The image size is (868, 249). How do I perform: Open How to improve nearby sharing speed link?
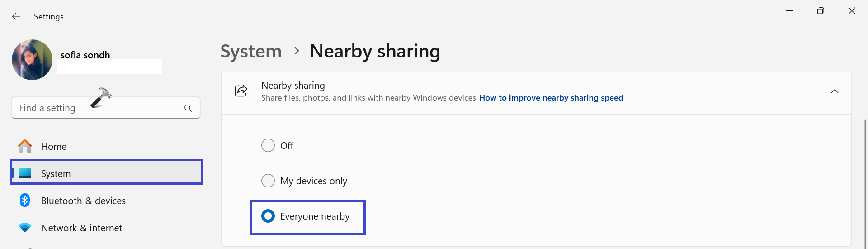pyautogui.click(x=551, y=98)
